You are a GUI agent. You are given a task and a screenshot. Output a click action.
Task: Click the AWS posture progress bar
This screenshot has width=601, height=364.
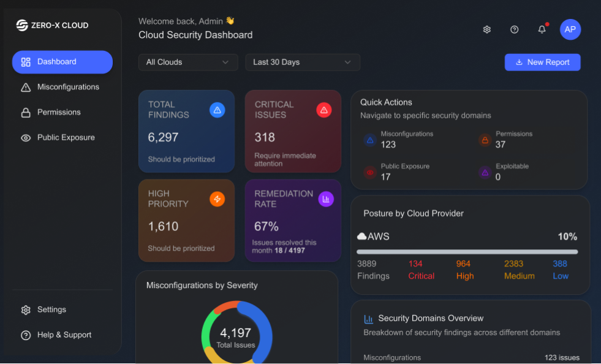(x=467, y=252)
